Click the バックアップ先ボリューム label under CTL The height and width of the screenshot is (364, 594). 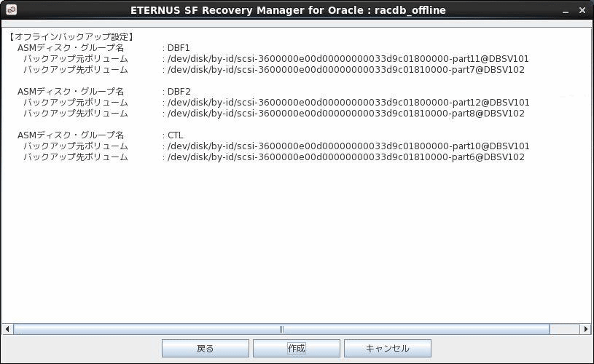coord(76,157)
